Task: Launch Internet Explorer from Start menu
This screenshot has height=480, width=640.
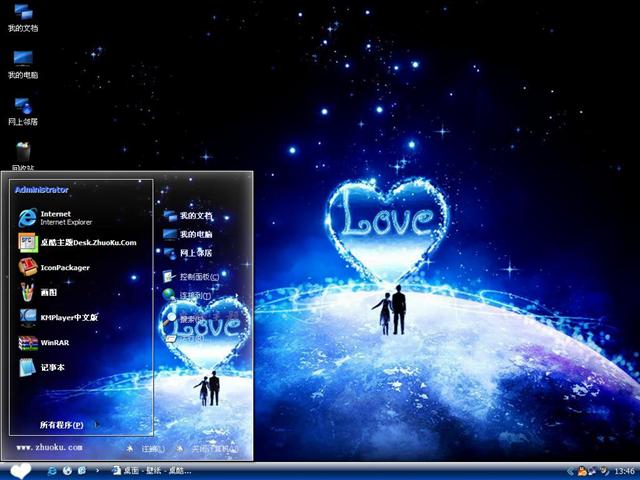Action: (55, 218)
